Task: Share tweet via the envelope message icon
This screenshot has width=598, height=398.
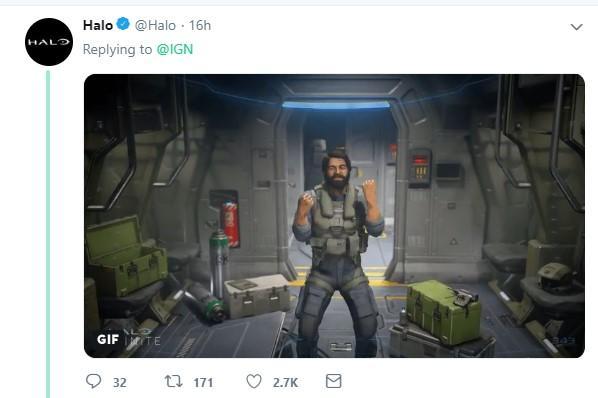Action: (334, 381)
